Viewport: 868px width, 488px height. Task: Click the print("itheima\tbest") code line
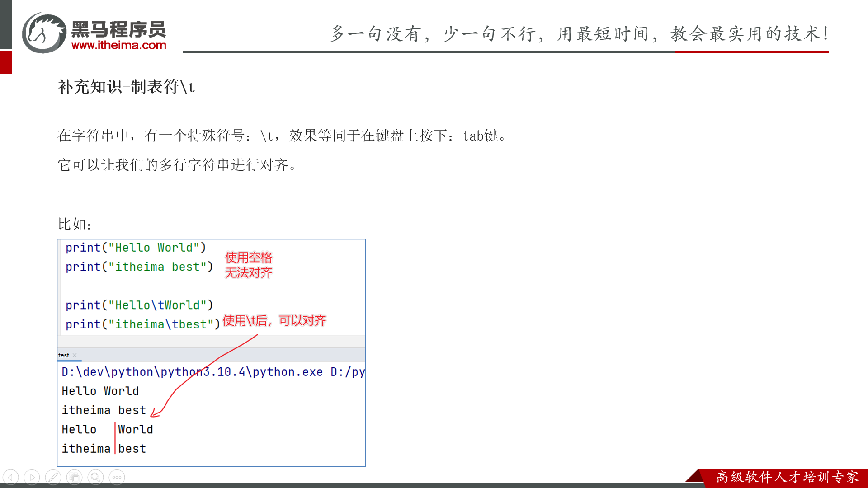coord(142,324)
